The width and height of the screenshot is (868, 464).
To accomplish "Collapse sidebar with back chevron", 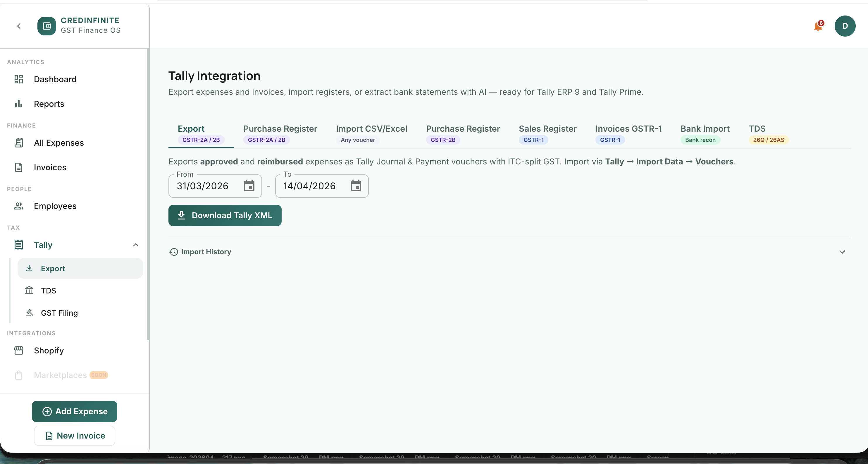I will tap(19, 26).
